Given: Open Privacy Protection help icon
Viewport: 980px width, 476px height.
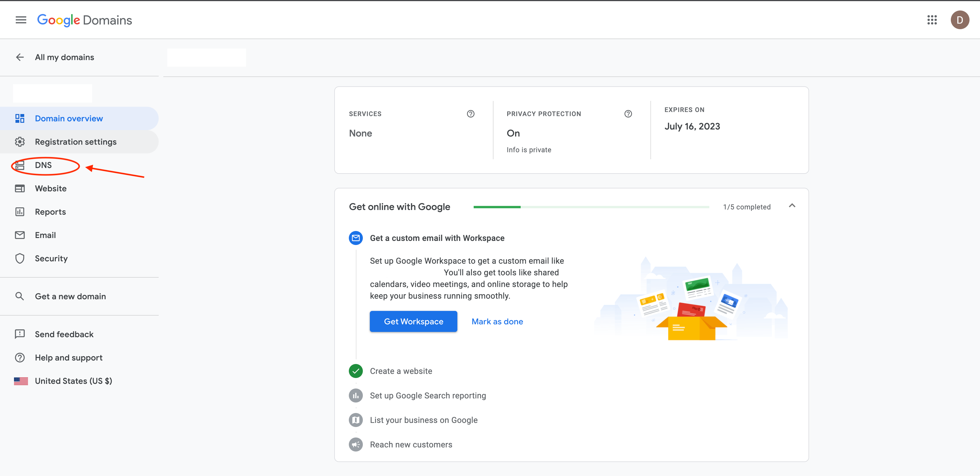Looking at the screenshot, I should tap(628, 114).
